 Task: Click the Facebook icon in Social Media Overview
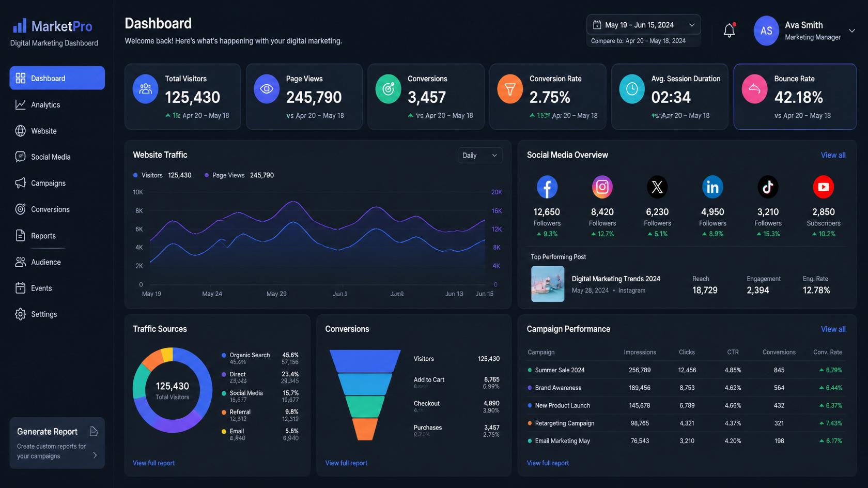(x=547, y=187)
